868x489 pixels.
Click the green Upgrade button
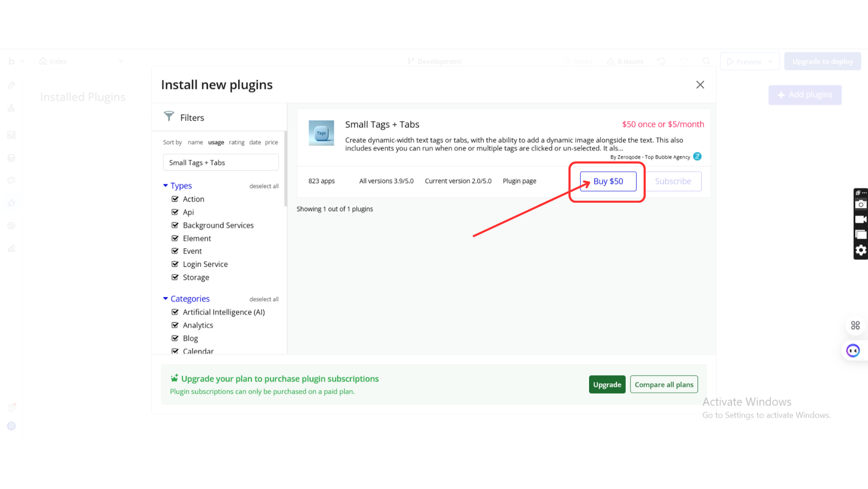point(607,385)
